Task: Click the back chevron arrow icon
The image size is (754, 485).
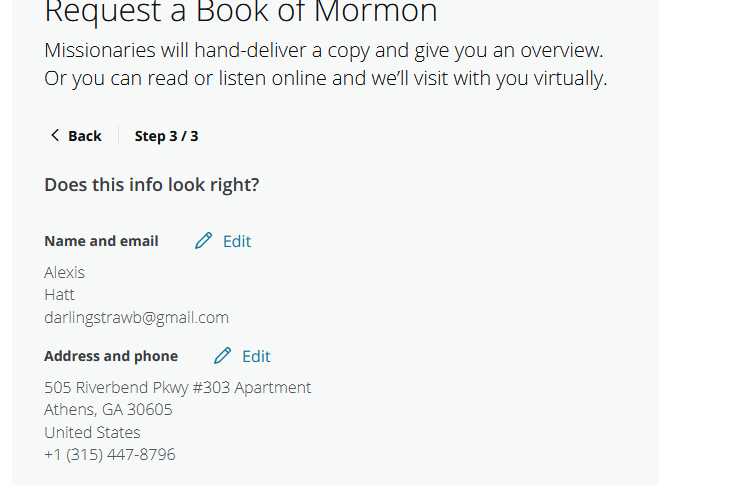Action: pos(55,136)
